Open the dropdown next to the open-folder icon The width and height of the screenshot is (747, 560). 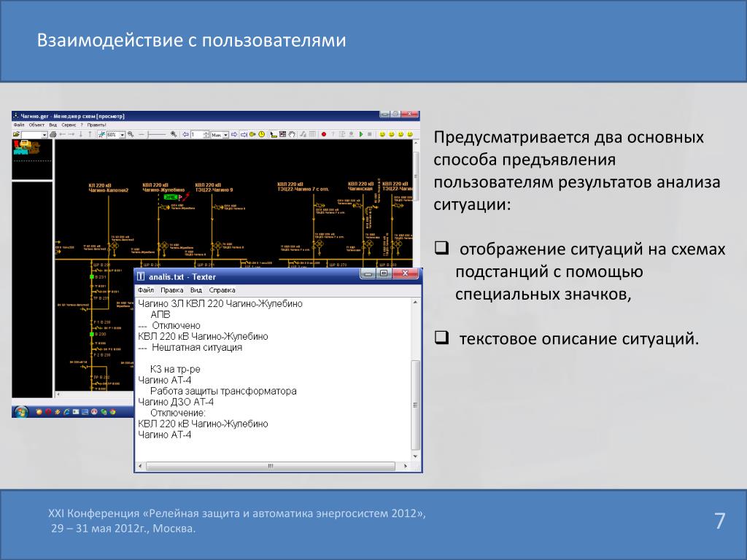tap(44, 135)
